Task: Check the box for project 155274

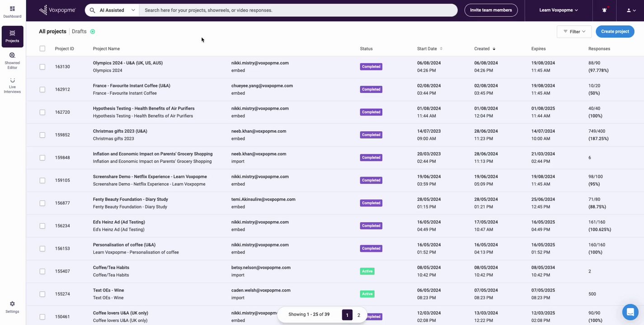Action: (42, 294)
